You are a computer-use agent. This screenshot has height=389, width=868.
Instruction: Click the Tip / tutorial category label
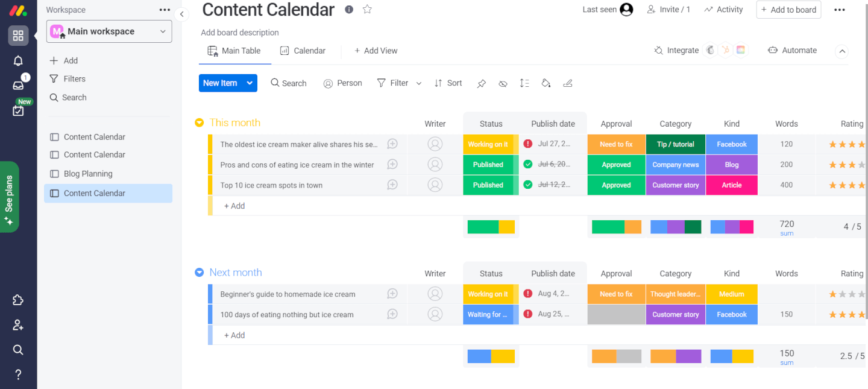(675, 144)
